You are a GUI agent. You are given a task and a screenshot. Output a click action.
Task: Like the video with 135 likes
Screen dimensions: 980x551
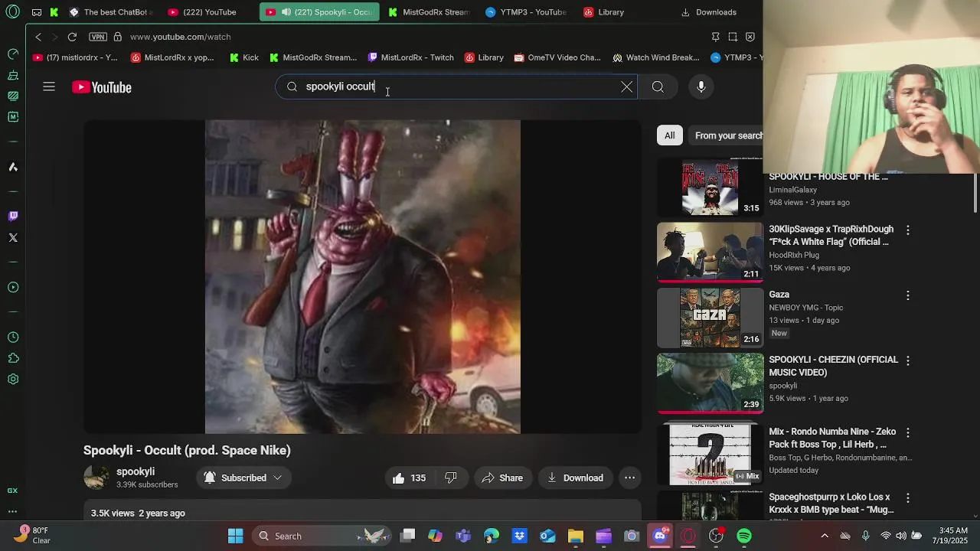coord(408,478)
